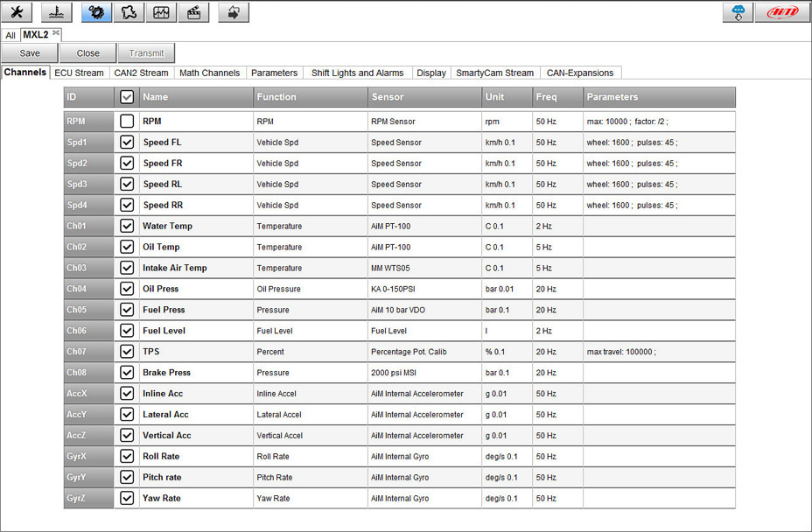Select the 'Fuel Press' channel name
The width and height of the screenshot is (812, 532).
164,310
